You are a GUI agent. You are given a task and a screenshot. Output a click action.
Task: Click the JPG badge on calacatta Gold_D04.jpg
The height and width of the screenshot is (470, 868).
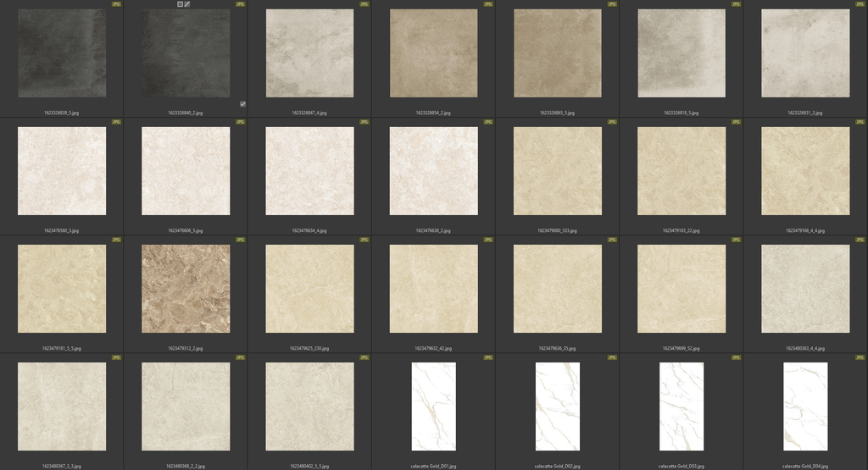(860, 357)
